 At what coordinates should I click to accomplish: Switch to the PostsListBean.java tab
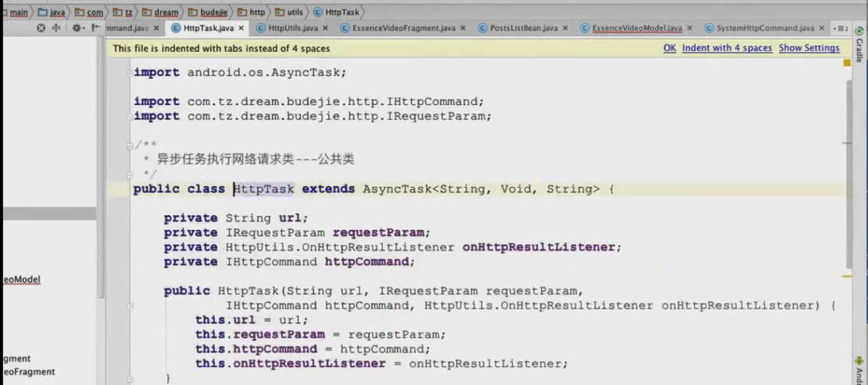524,28
